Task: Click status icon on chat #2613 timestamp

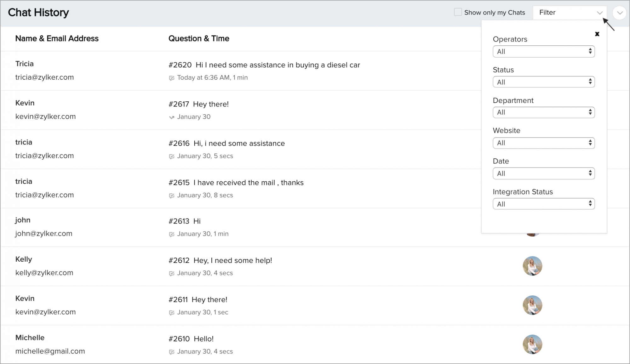Action: 172,234
